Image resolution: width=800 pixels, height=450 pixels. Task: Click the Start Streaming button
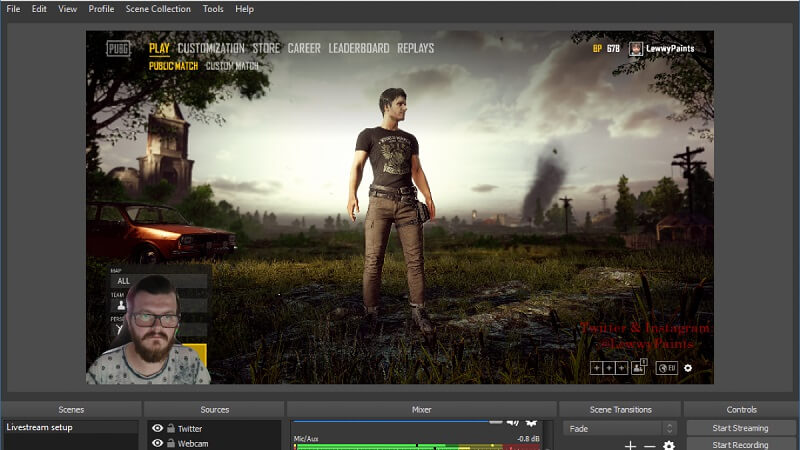(740, 428)
